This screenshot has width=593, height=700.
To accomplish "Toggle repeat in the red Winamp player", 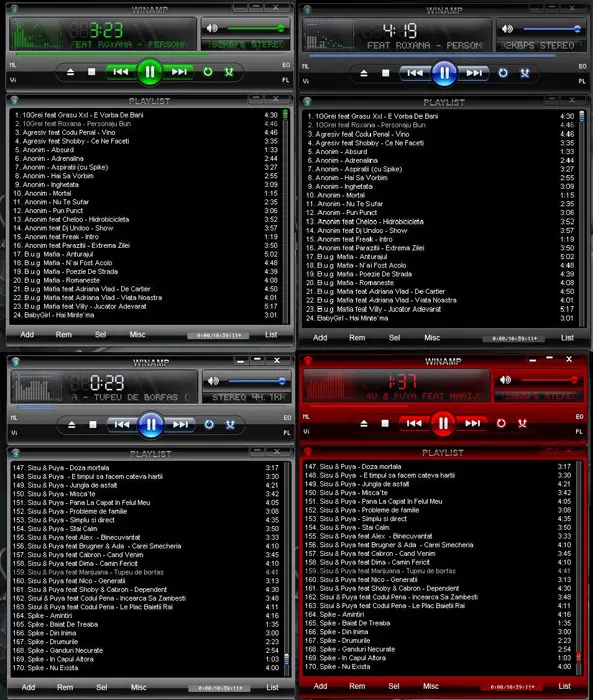I will 501,423.
